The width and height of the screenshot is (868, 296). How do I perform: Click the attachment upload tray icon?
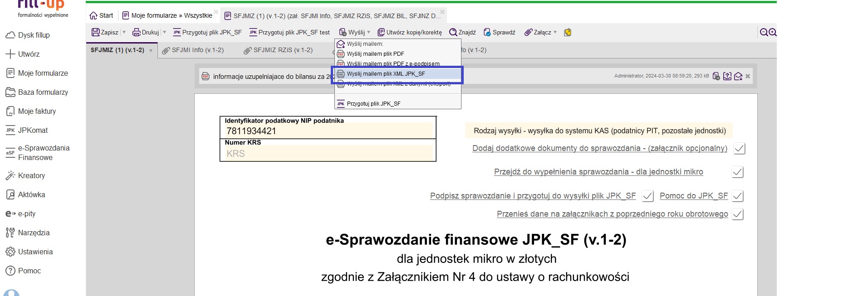coord(727,76)
